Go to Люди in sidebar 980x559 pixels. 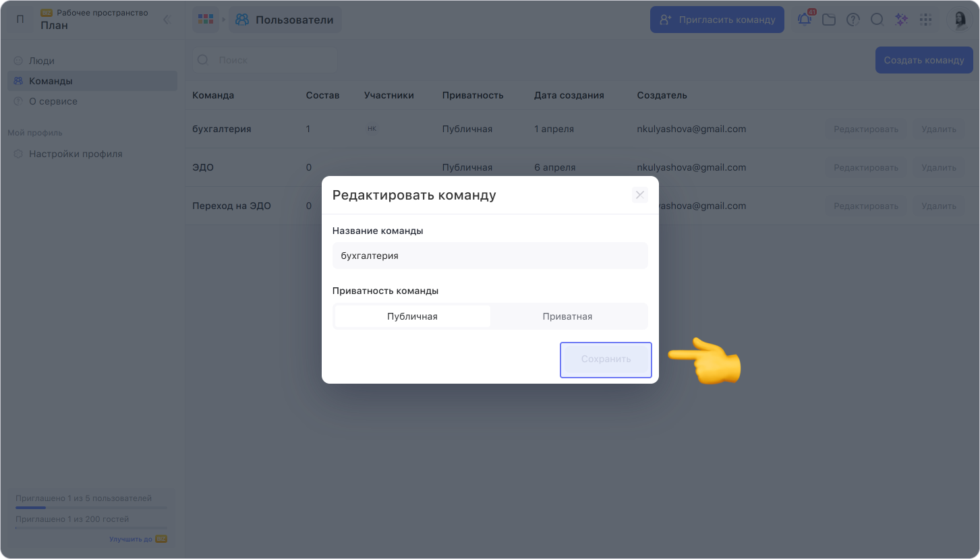tap(42, 60)
